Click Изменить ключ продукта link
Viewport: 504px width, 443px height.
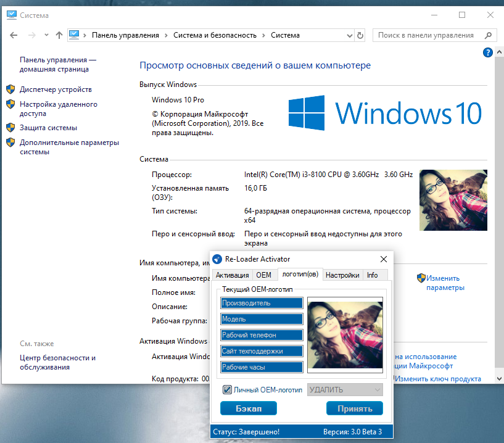tap(438, 379)
